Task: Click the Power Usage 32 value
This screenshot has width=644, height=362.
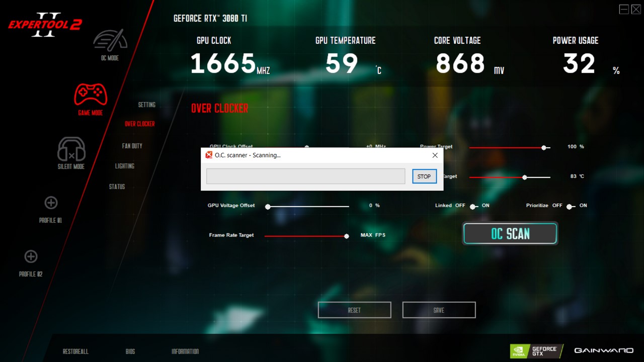Action: (579, 64)
